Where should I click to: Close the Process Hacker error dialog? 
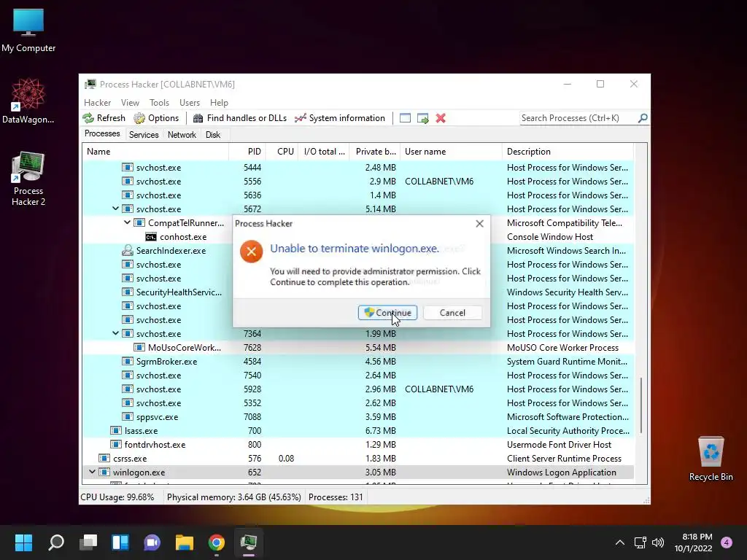tap(480, 223)
